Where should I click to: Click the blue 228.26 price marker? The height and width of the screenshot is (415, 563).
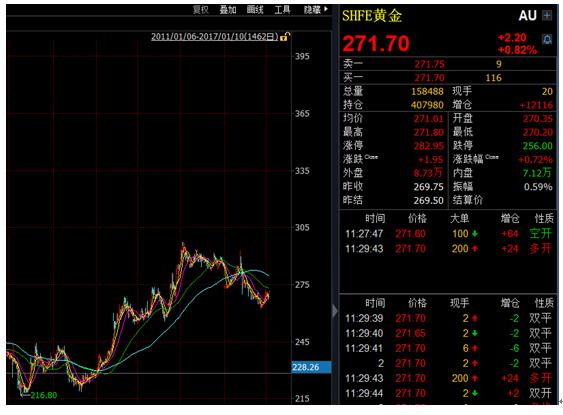[x=311, y=367]
